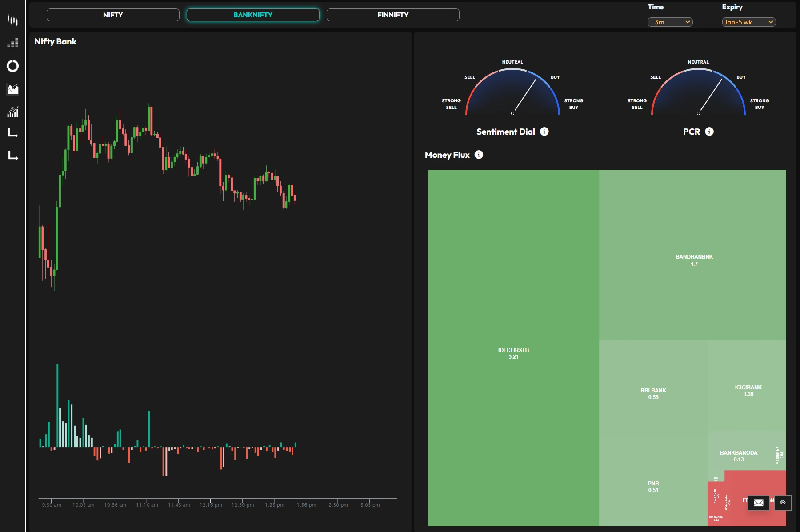The width and height of the screenshot is (800, 532).
Task: Click the BANDHANBNK treemap tile
Action: [x=692, y=255]
